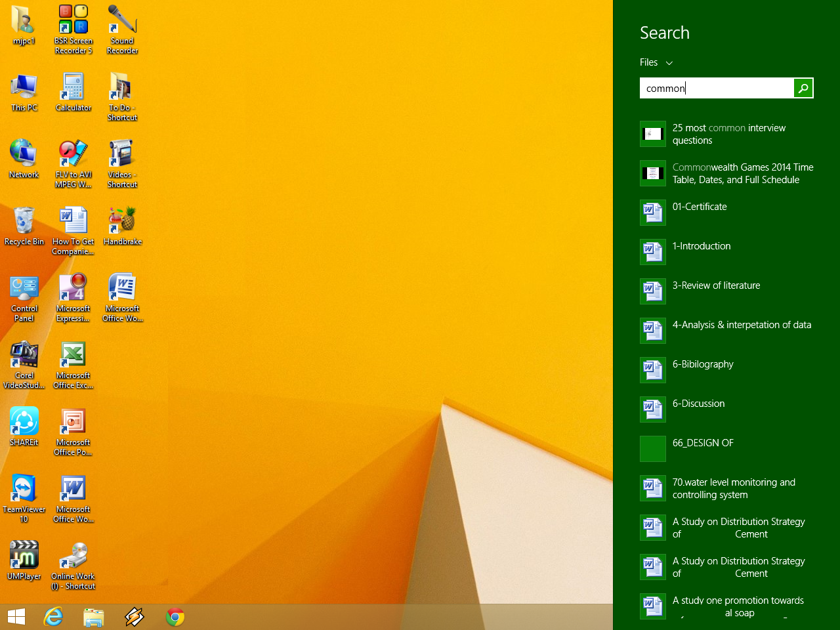The width and height of the screenshot is (840, 630).
Task: Open the 66_DESIGN OF search result
Action: point(726,449)
